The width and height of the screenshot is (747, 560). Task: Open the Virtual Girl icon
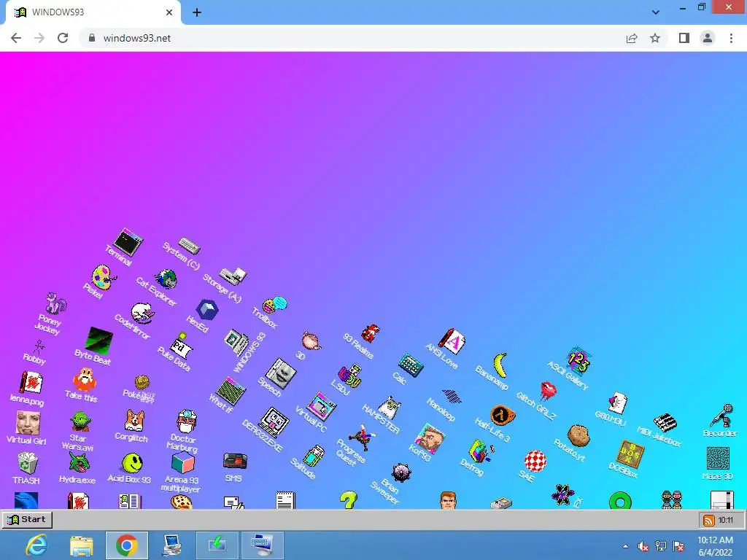pos(28,422)
